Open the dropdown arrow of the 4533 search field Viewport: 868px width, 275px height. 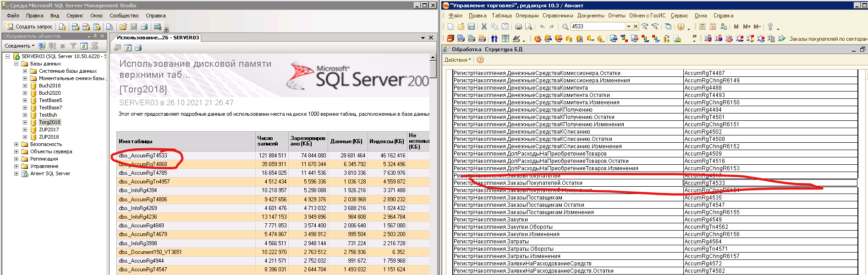[x=629, y=27]
